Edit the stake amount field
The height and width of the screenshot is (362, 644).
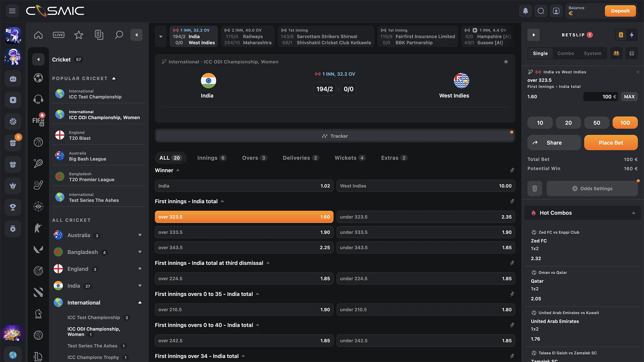(600, 97)
